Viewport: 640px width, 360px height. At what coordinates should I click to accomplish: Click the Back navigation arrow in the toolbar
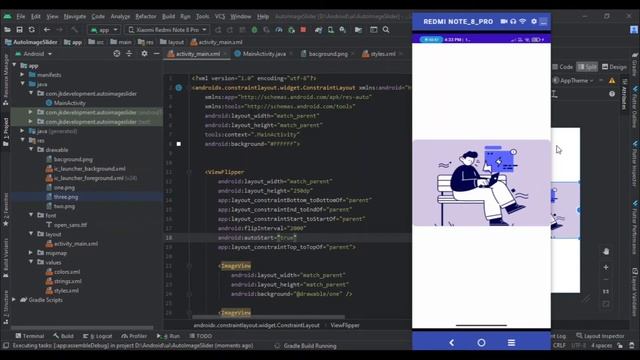tap(47, 30)
